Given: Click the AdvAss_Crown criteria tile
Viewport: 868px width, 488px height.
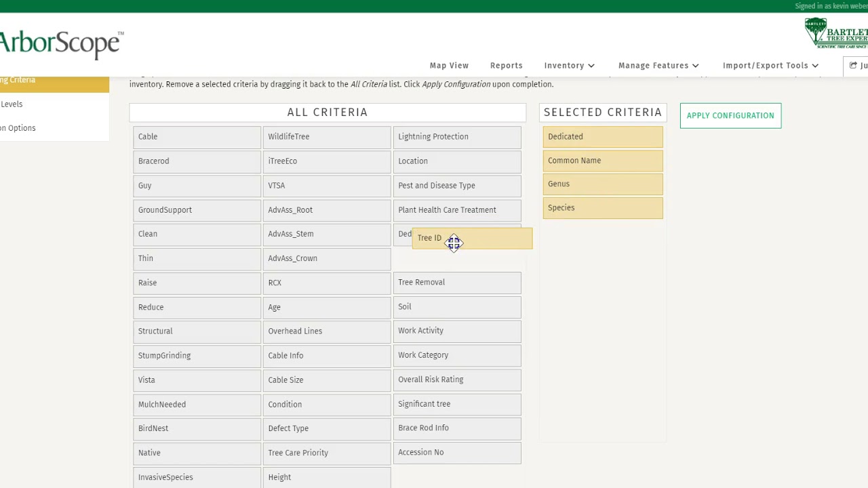Looking at the screenshot, I should [x=327, y=258].
